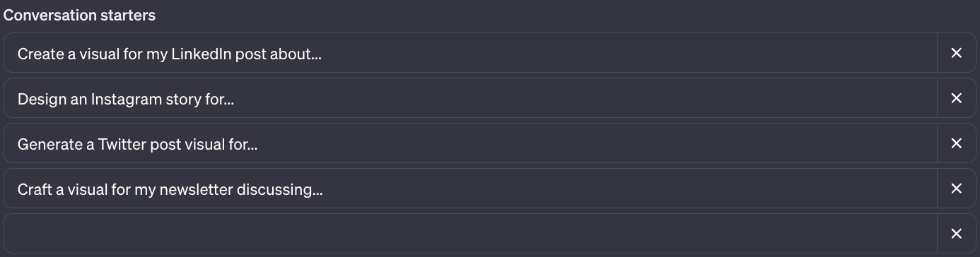Place cursor after 'Twitter post visual for...'
Viewport: 980px width, 257px height.
[259, 144]
